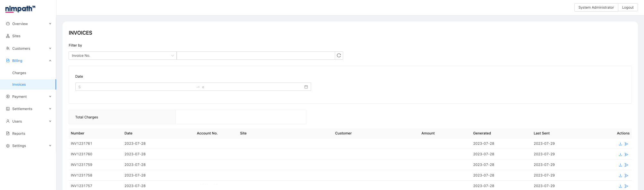This screenshot has height=190, width=644.
Task: Go to the Sites page
Action: [16, 36]
